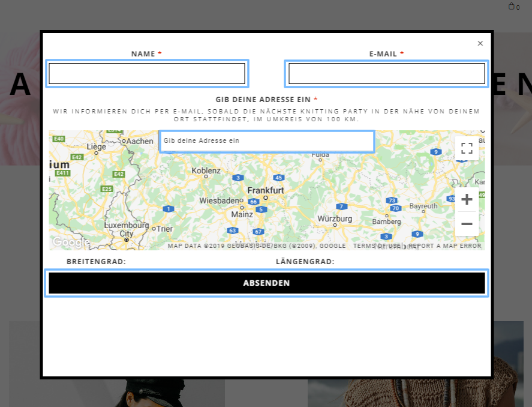Click Trier on the map
Viewport: 532px width, 407px height.
coord(164,229)
